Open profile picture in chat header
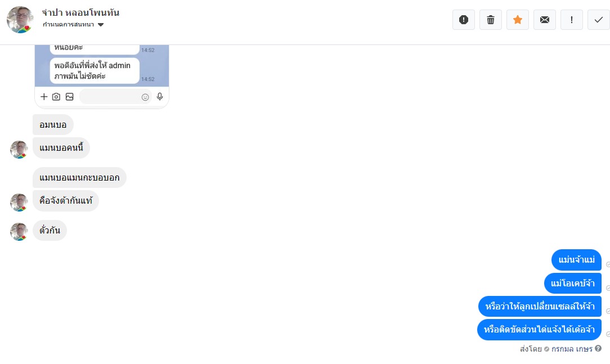The image size is (610, 364). (x=20, y=20)
